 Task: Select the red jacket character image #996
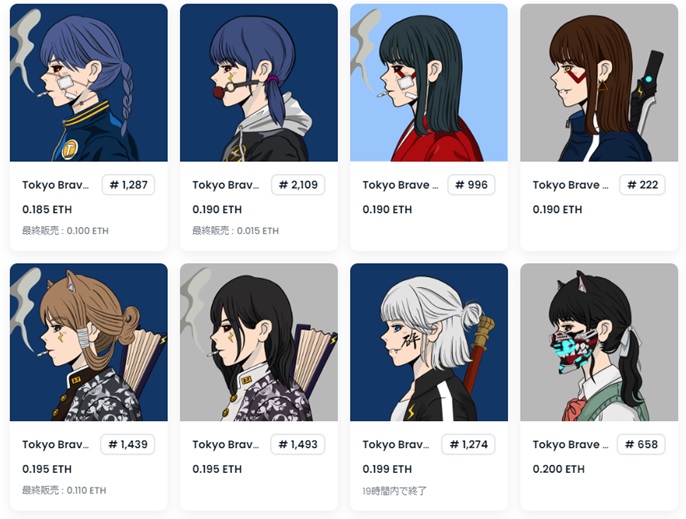coord(429,83)
